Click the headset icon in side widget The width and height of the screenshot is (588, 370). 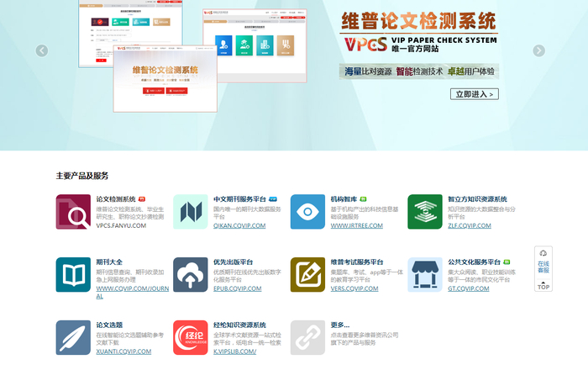tap(543, 253)
